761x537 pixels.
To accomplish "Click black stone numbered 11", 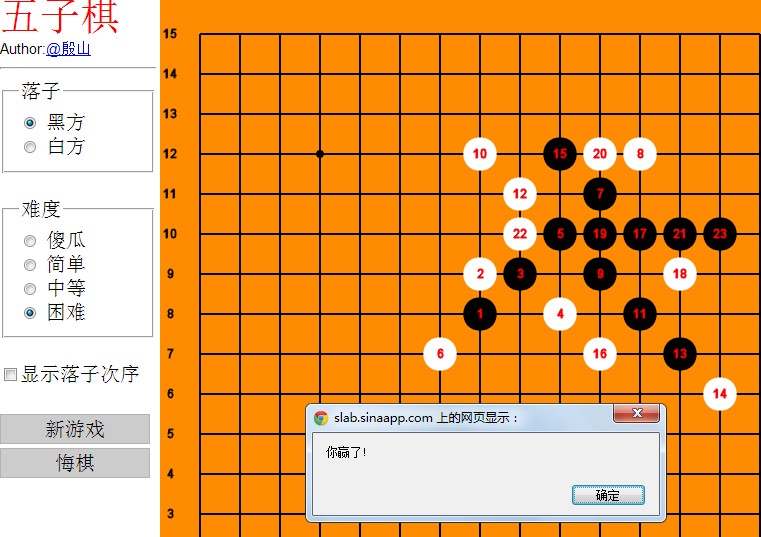I will click(x=640, y=314).
